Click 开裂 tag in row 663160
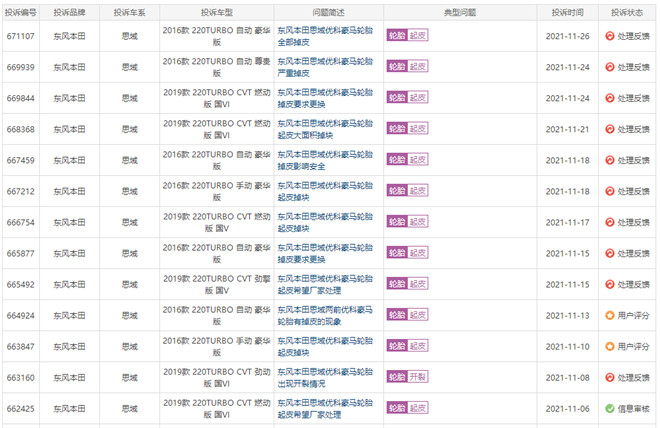 coord(418,377)
